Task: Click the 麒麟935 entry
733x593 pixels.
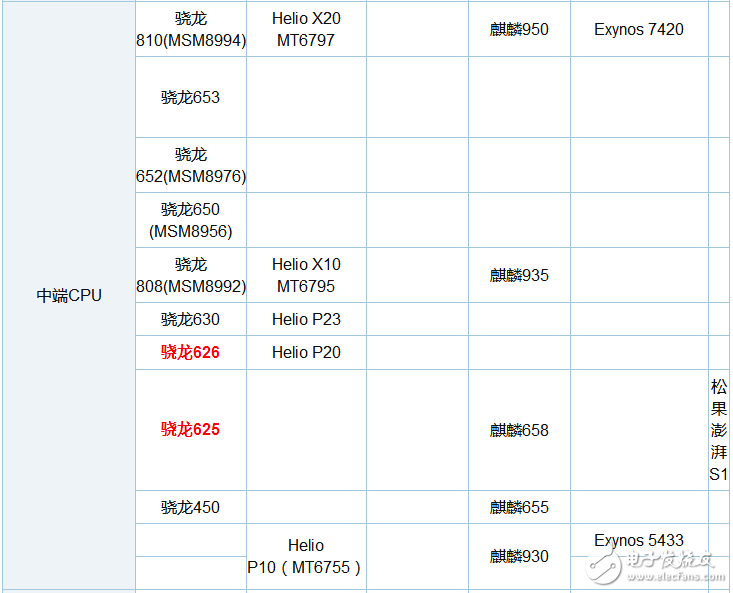Action: coord(519,275)
